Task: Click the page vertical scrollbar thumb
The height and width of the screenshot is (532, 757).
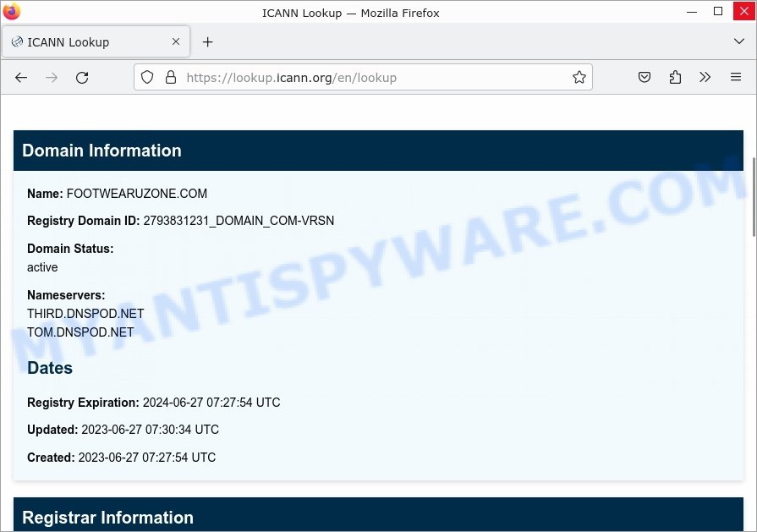Action: point(754,197)
